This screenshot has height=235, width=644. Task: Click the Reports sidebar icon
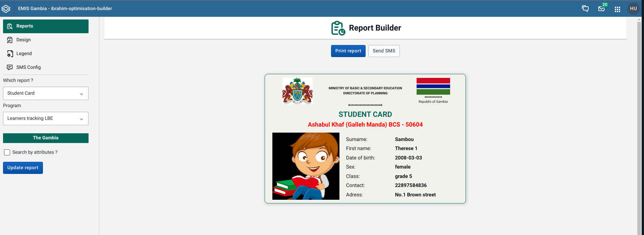10,26
